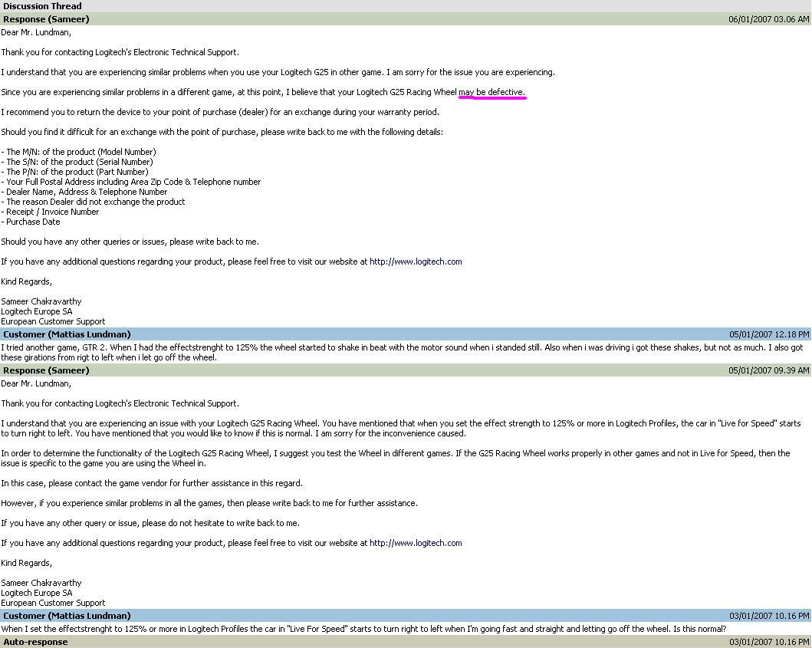Image resolution: width=812 pixels, height=648 pixels.
Task: Select the Response (Sameer) header dated 06/01/2007
Action: click(406, 19)
